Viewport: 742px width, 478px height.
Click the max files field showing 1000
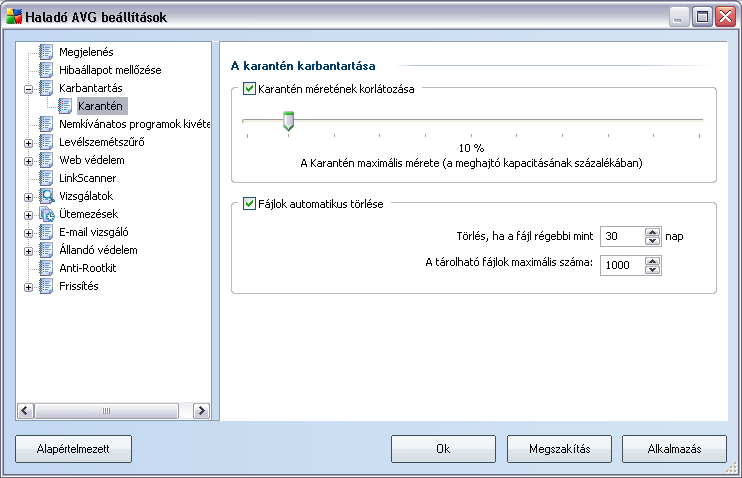(x=622, y=265)
